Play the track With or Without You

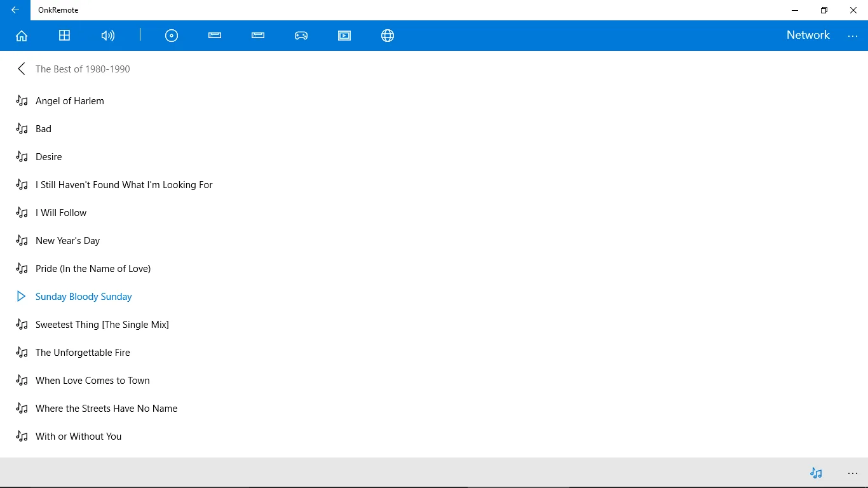click(x=79, y=437)
